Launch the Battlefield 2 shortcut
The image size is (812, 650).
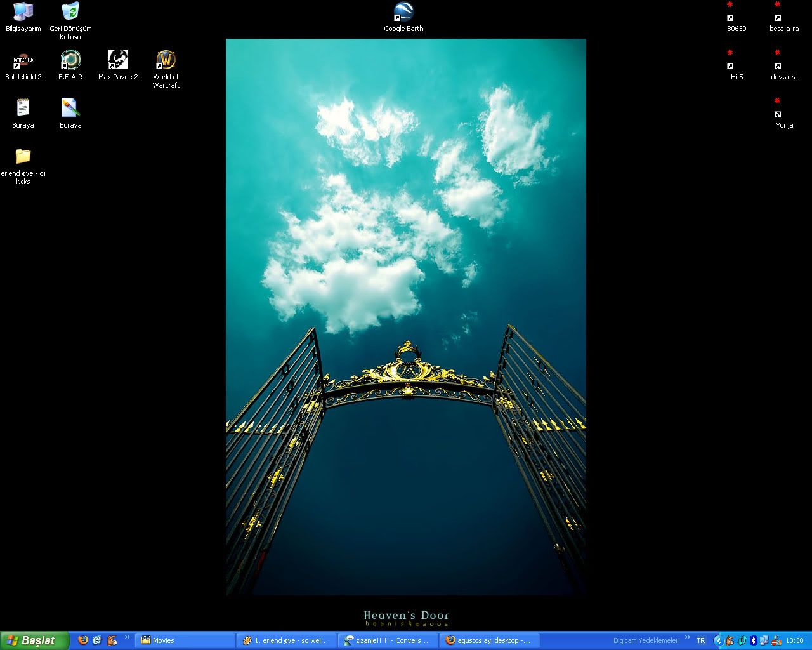click(23, 65)
